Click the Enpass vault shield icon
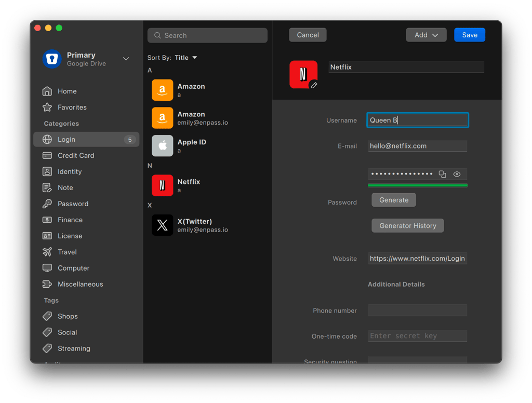 [x=52, y=59]
